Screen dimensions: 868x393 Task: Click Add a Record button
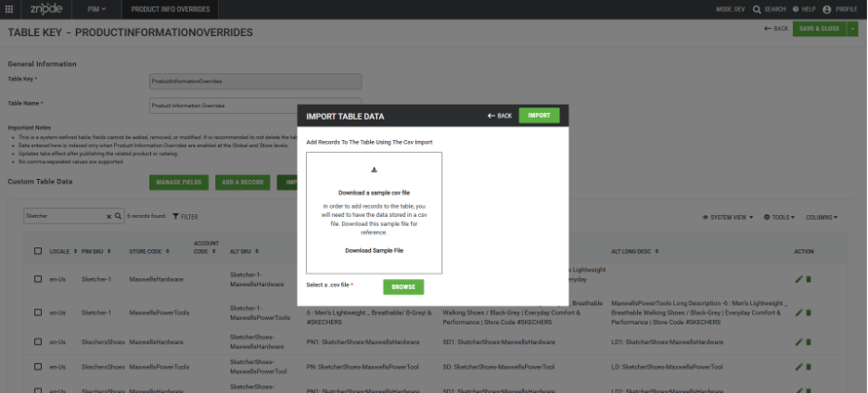point(242,183)
